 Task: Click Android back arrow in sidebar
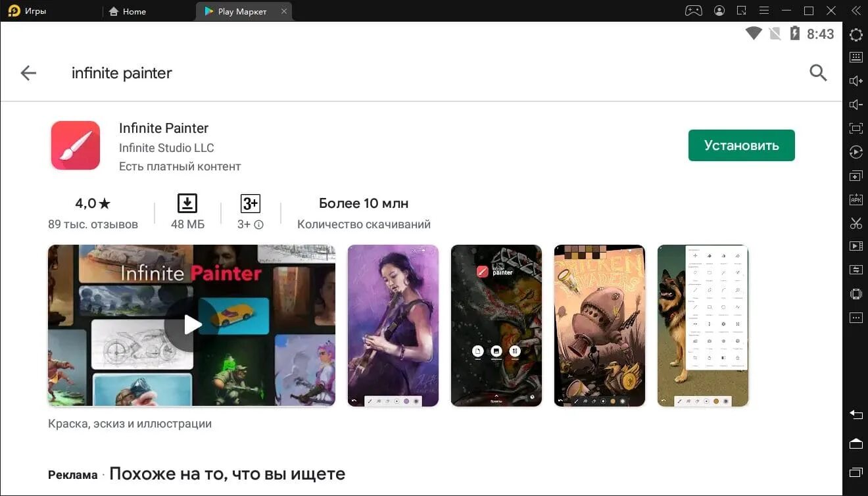click(x=856, y=414)
